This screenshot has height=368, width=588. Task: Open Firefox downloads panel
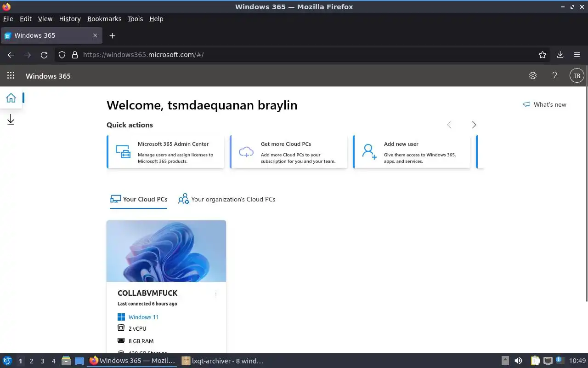pos(560,55)
